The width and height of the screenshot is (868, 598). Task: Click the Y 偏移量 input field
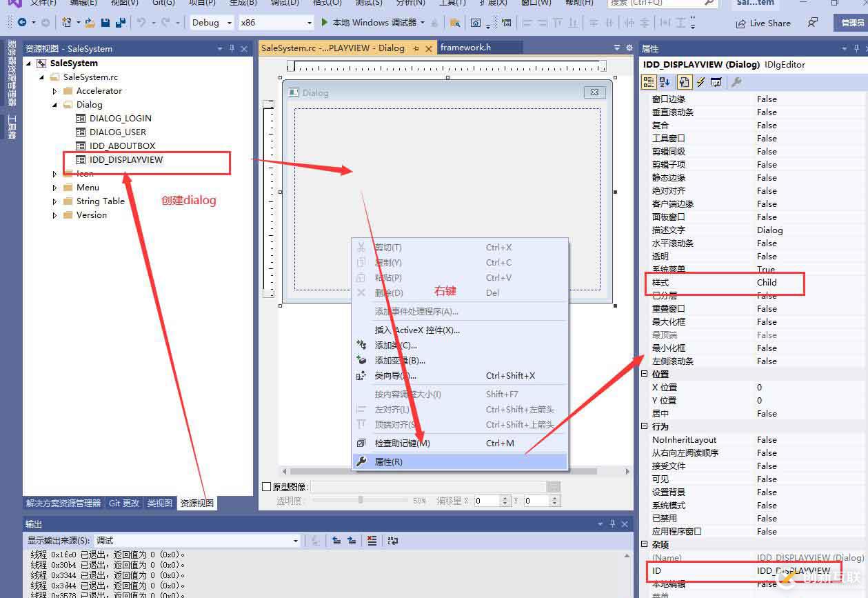537,501
